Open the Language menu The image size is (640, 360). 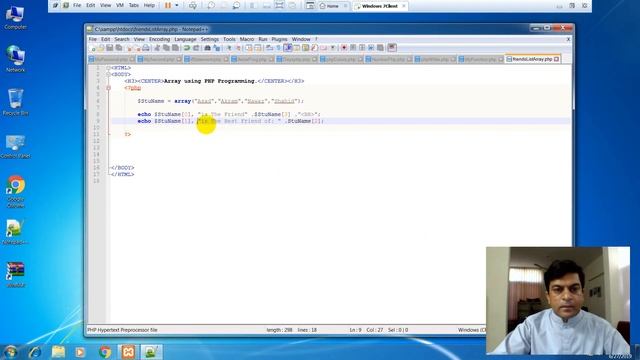(185, 39)
